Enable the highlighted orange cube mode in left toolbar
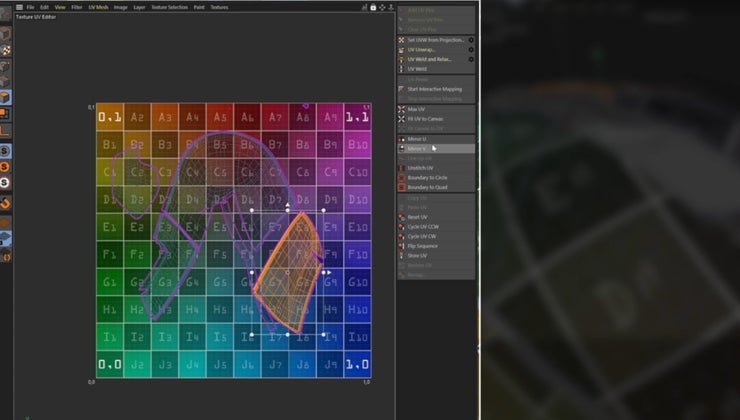Screen dimensions: 740x420 pyautogui.click(x=6, y=97)
